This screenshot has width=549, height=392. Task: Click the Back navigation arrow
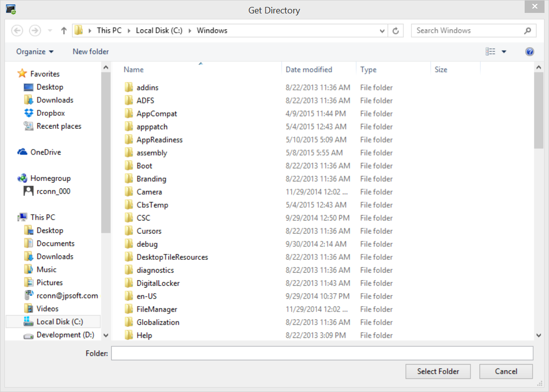pos(17,31)
